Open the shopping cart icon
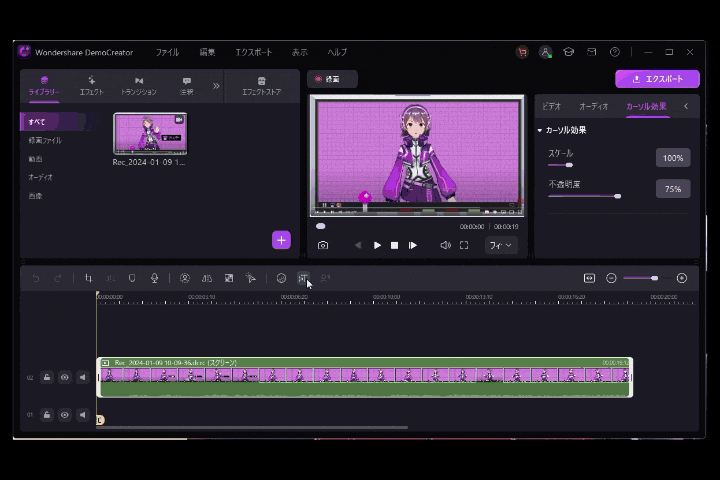This screenshot has width=720, height=480. coord(522,52)
